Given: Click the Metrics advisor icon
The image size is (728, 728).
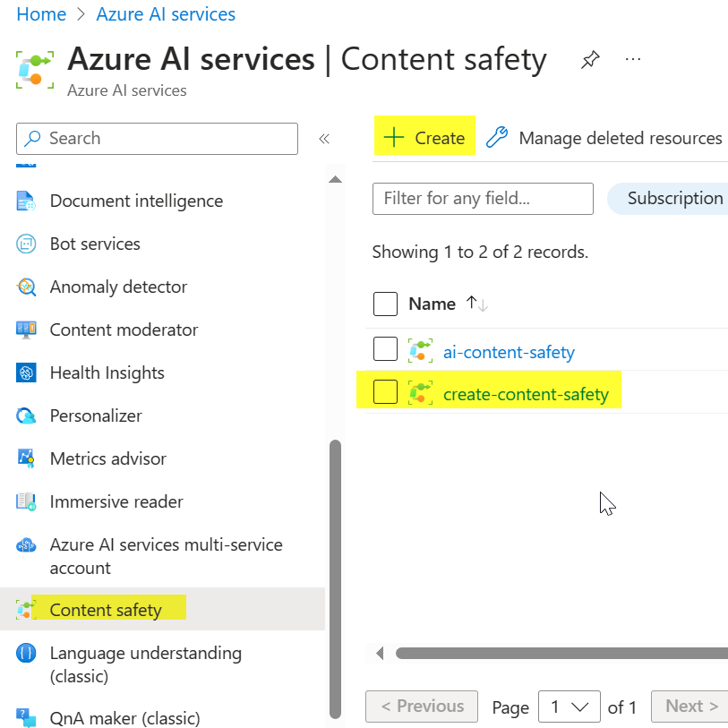Looking at the screenshot, I should (x=26, y=458).
